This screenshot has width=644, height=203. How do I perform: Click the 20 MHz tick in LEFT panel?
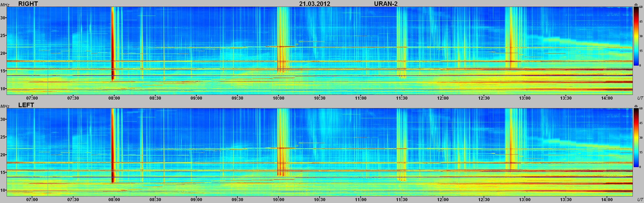pos(3,155)
